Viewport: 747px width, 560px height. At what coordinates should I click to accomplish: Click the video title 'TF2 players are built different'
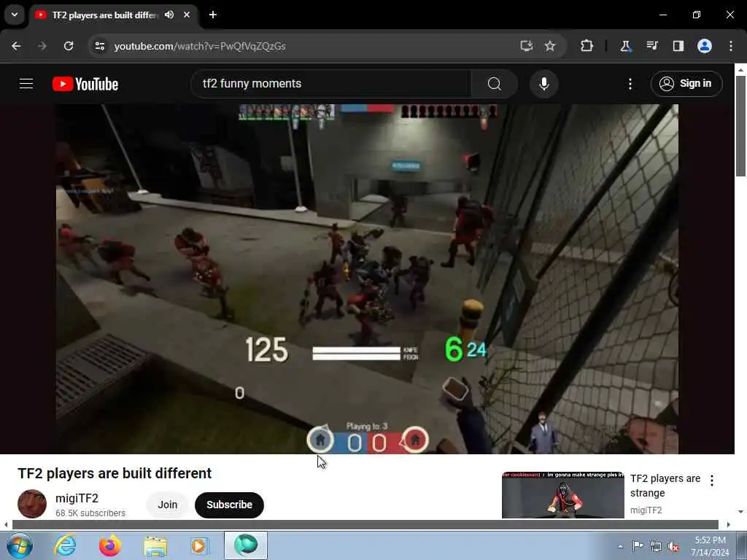[x=115, y=473]
